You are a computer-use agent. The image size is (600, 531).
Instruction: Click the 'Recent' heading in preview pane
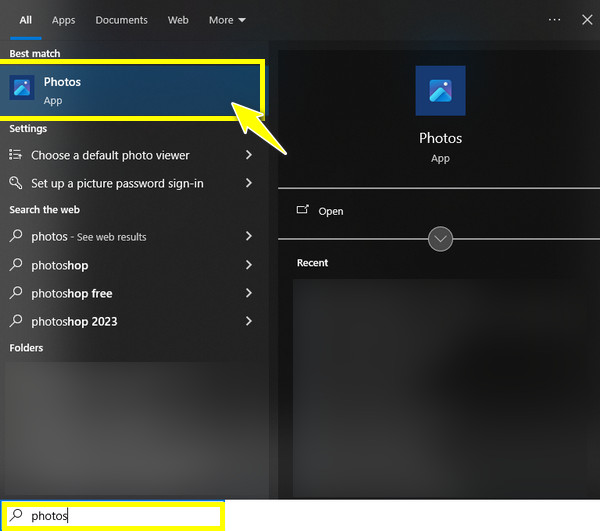tap(312, 263)
